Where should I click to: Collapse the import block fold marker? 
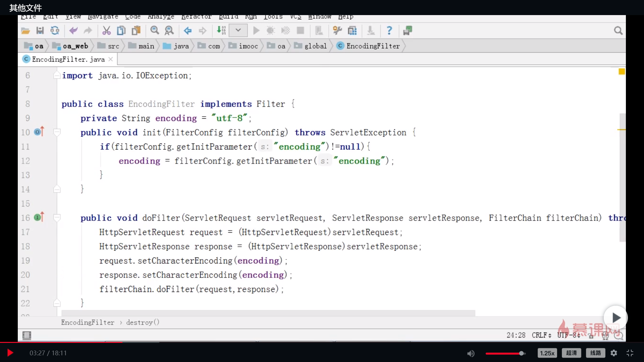coord(57,75)
